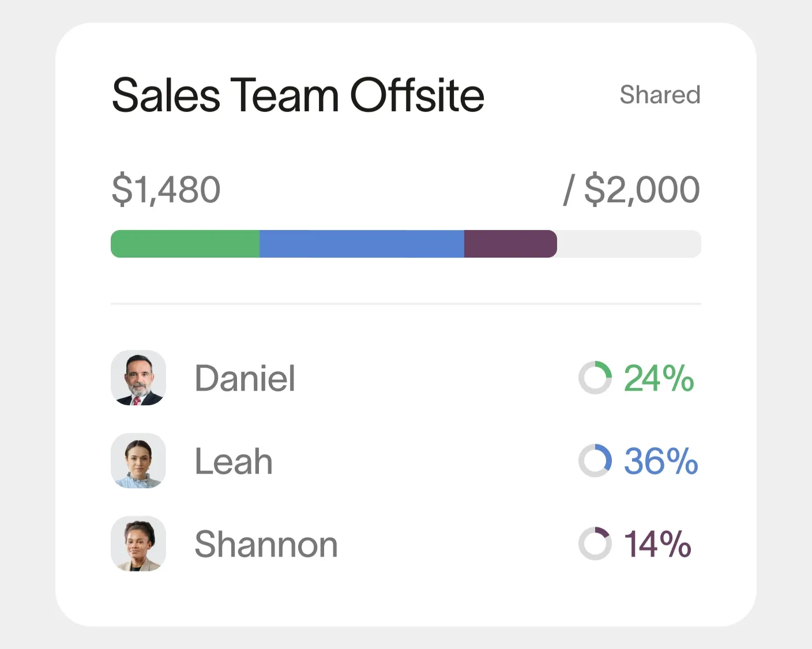Click the 24% share value
812x649 pixels.
(659, 379)
